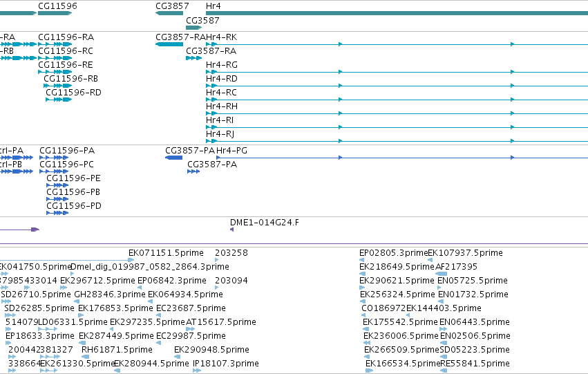The height and width of the screenshot is (374, 588).
Task: Select EST EK280944.5prime
Action: tap(151, 364)
